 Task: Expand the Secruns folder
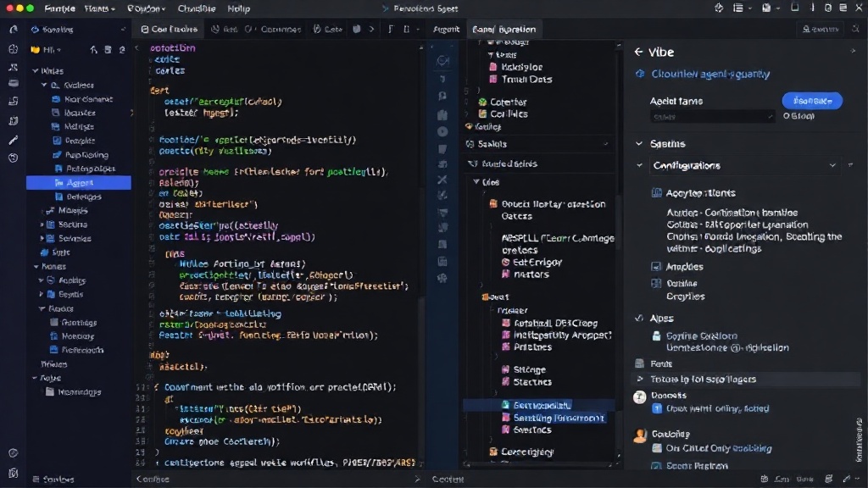42,225
